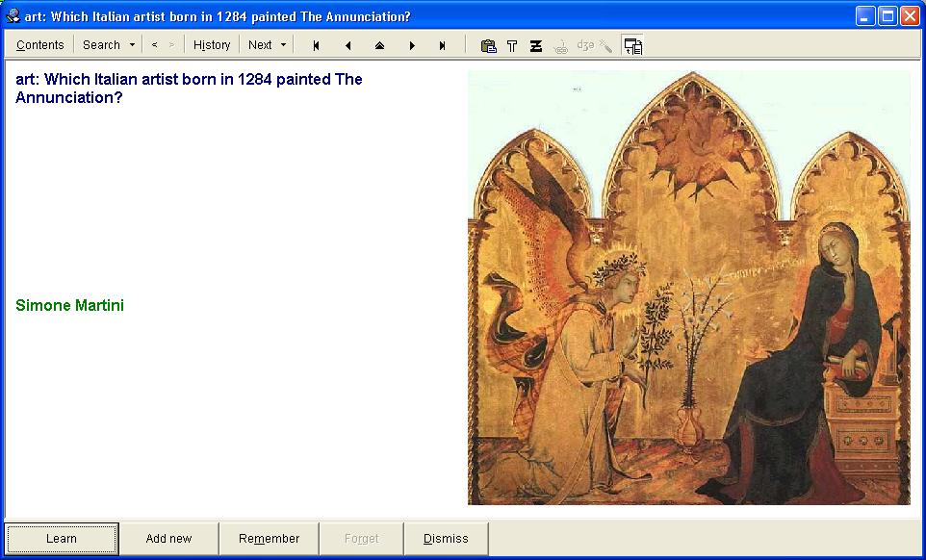Screen dimensions: 926x560
Task: Click the Add new button
Action: (x=168, y=539)
